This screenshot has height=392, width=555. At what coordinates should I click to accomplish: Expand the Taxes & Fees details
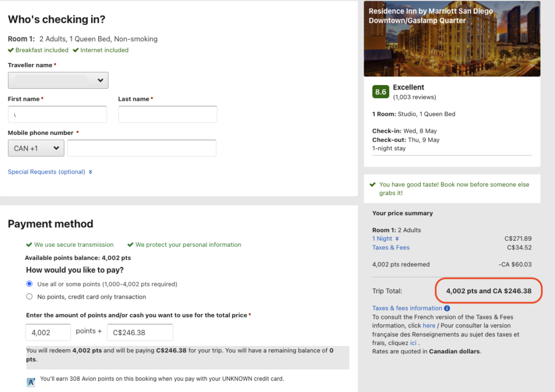(x=391, y=247)
